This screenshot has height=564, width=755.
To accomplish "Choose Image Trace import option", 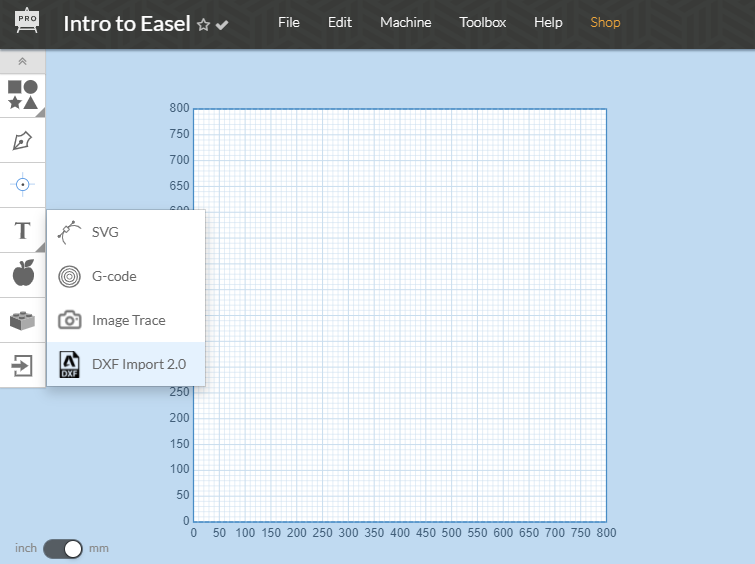I will (126, 320).
